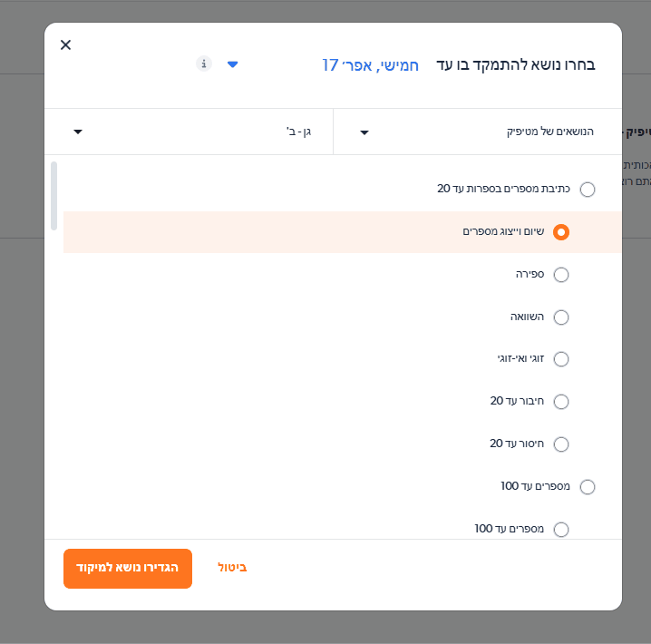Click the date חמישי, אפר׳ 17

pos(370,65)
